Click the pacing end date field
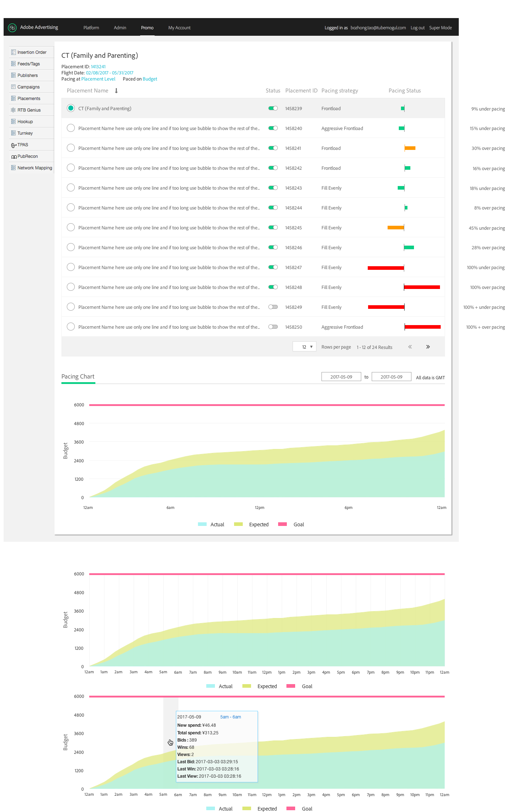The height and width of the screenshot is (812, 505). (x=392, y=377)
